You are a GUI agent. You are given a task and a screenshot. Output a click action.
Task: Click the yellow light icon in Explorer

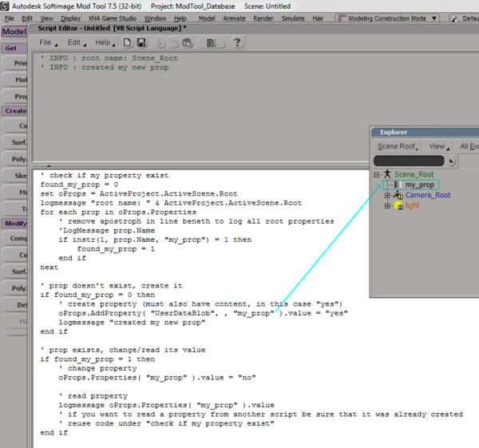click(398, 206)
